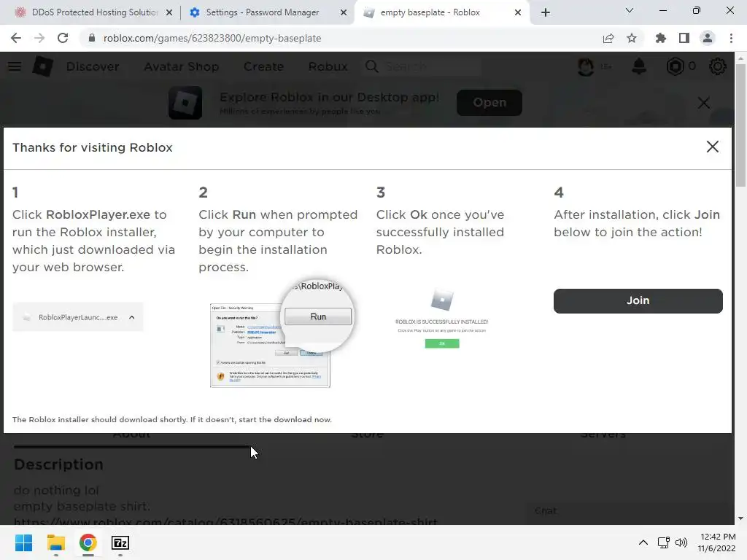Click the address bar URL
The width and height of the screenshot is (747, 560).
click(x=212, y=38)
